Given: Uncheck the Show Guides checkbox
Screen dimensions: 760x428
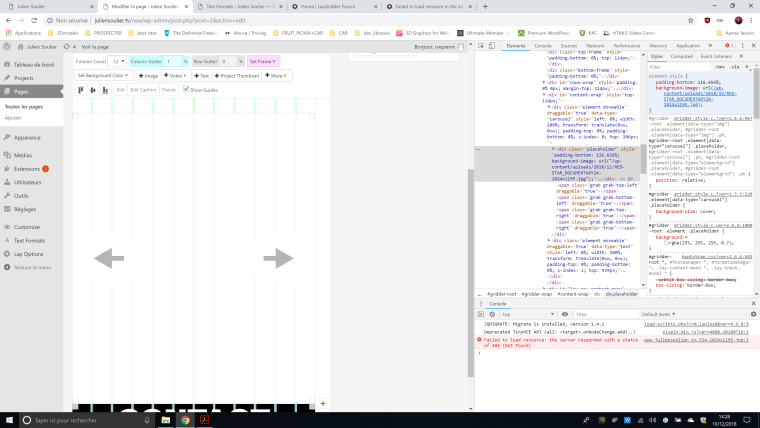Looking at the screenshot, I should 188,90.
